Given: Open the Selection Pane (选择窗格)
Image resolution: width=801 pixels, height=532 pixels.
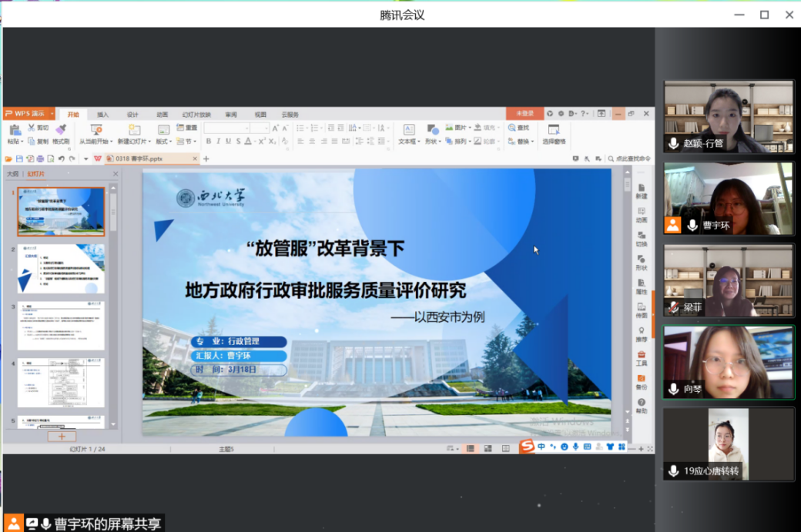Looking at the screenshot, I should tap(554, 134).
